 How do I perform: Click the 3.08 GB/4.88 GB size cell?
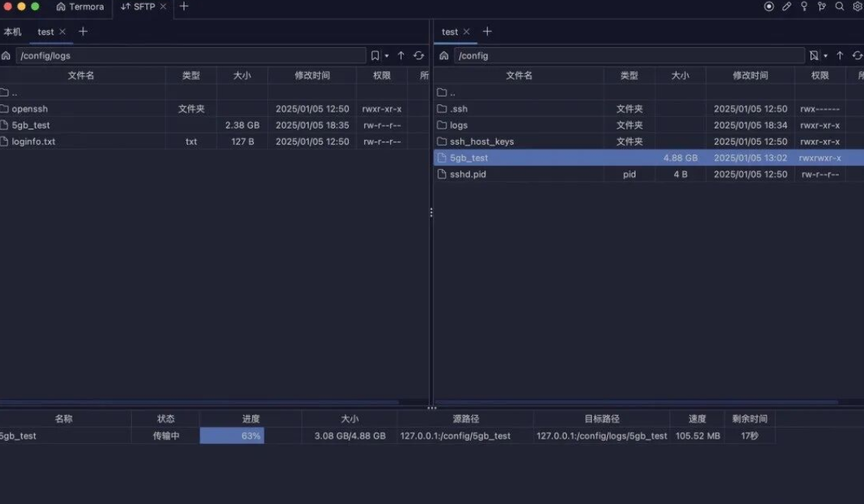[x=350, y=435]
